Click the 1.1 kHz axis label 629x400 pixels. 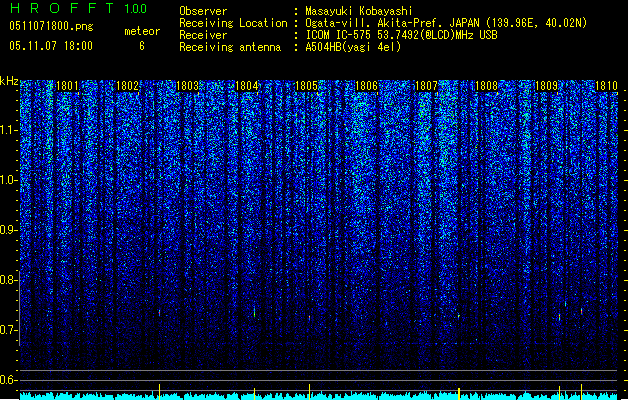(x=8, y=130)
